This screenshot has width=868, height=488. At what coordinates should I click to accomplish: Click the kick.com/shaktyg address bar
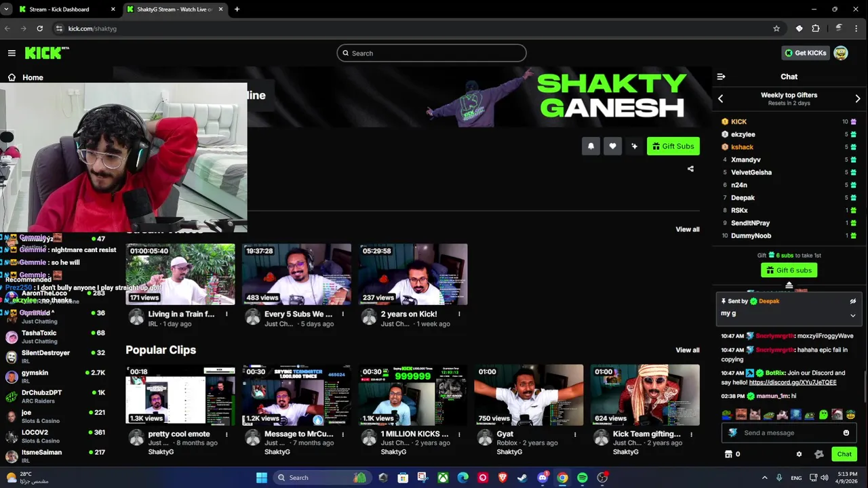coord(92,28)
